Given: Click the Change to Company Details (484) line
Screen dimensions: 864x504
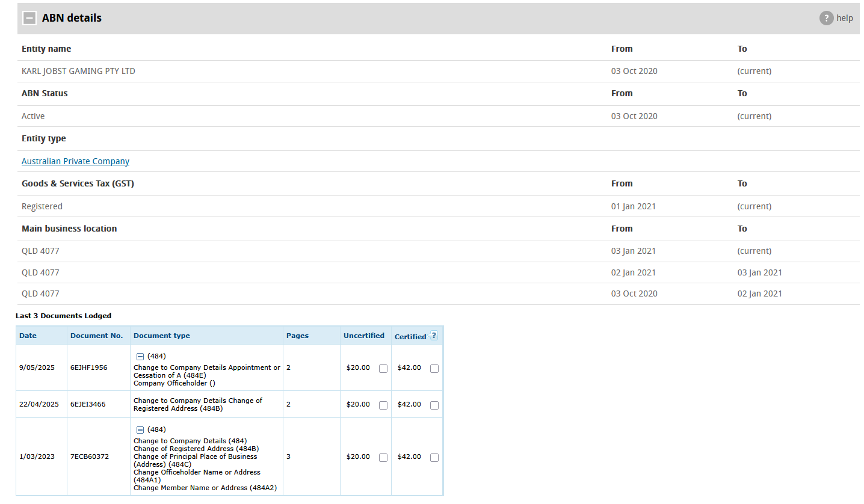Looking at the screenshot, I should coord(190,441).
